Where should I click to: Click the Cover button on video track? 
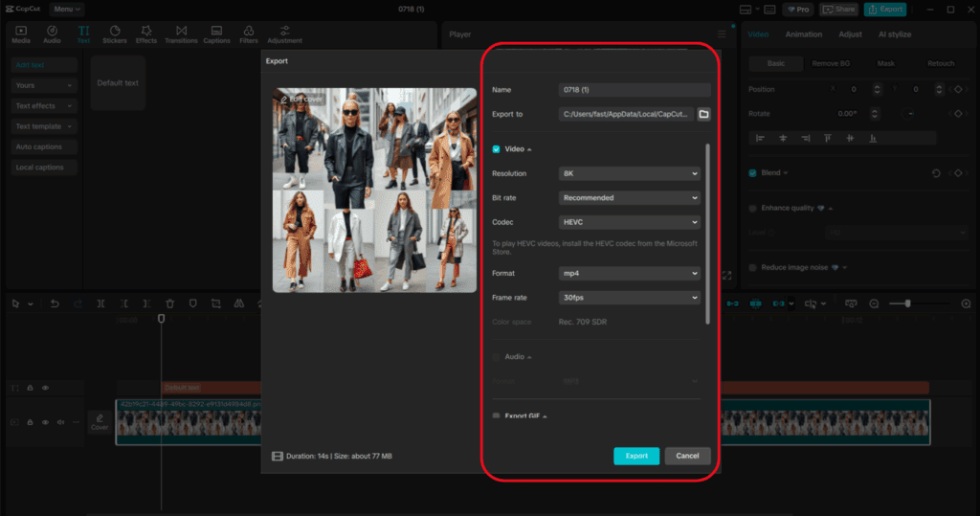tap(100, 422)
